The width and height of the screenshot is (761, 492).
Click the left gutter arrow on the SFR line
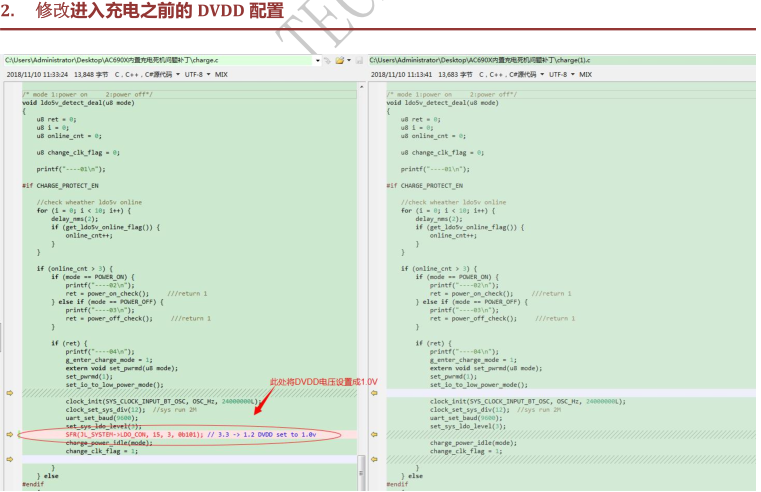tap(10, 434)
